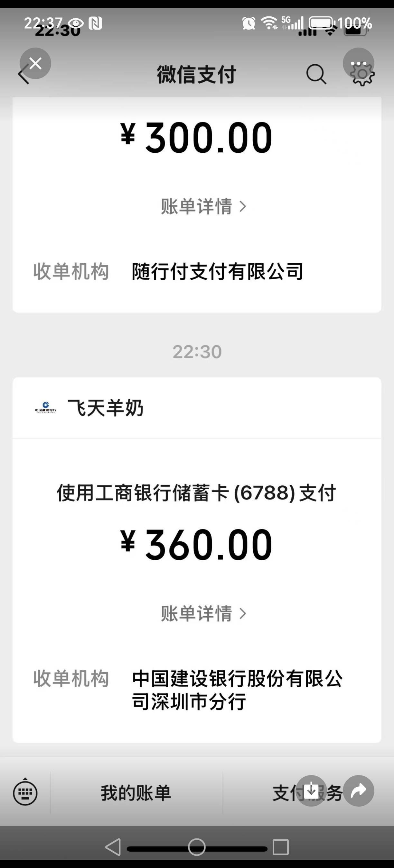Open search with the magnifier icon

(x=316, y=74)
